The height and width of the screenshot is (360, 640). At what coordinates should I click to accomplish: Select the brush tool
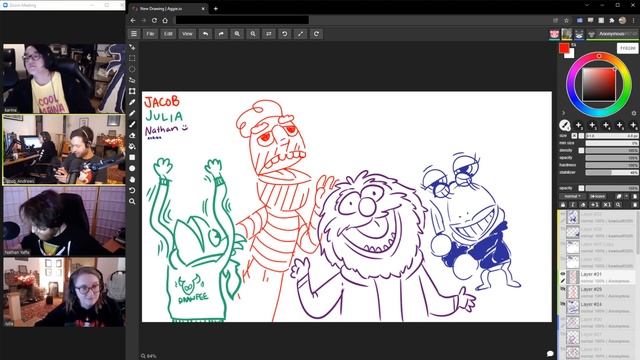(132, 124)
